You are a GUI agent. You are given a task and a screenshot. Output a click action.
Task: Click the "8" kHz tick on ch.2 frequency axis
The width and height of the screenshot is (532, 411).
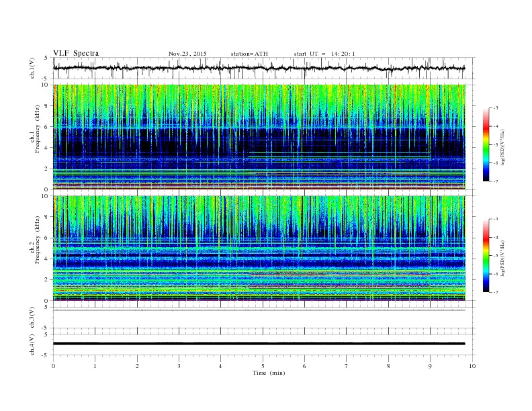pos(46,217)
